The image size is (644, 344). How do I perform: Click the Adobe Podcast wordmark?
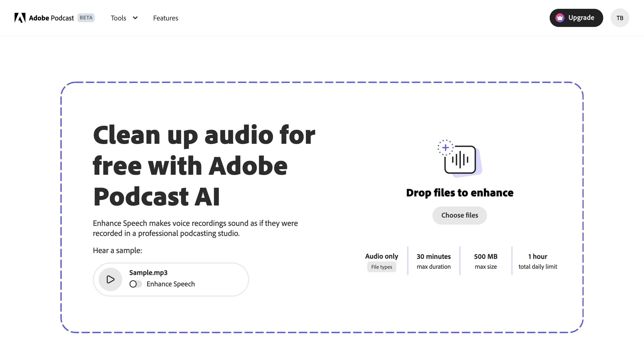point(51,18)
